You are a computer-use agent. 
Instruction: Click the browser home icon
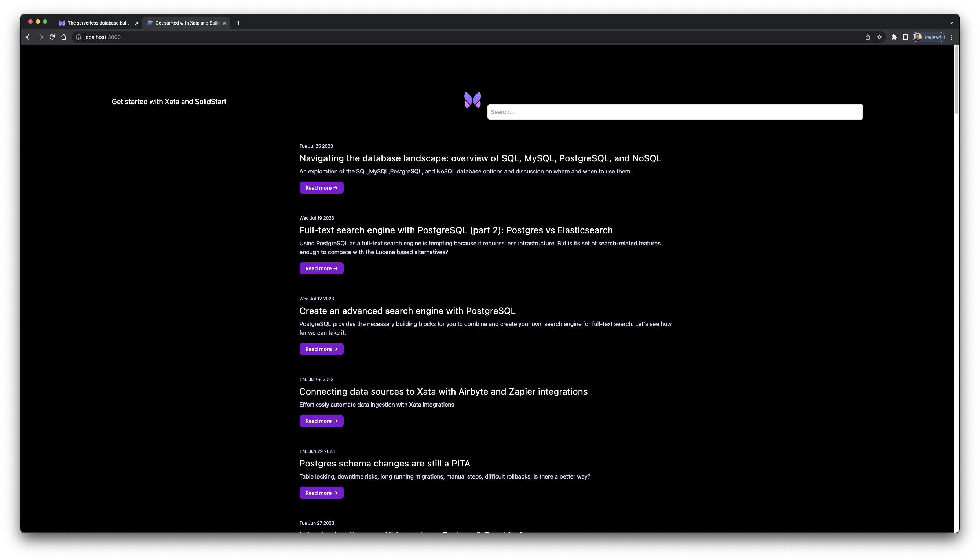point(64,37)
